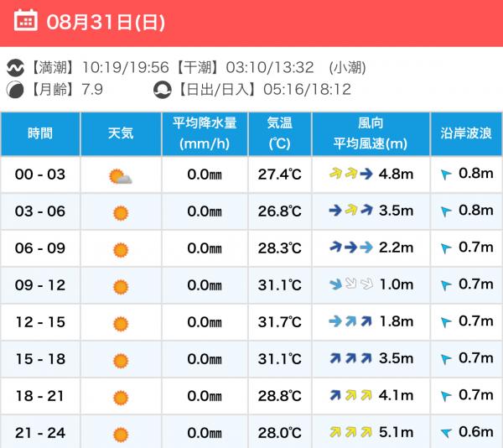This screenshot has height=448, width=503.
Task: Click the tide wave icon beside 満潮
Action: click(x=15, y=68)
